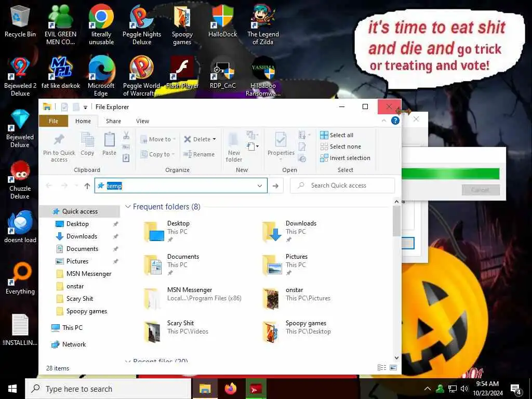Open the Copy to dropdown

coord(157,154)
